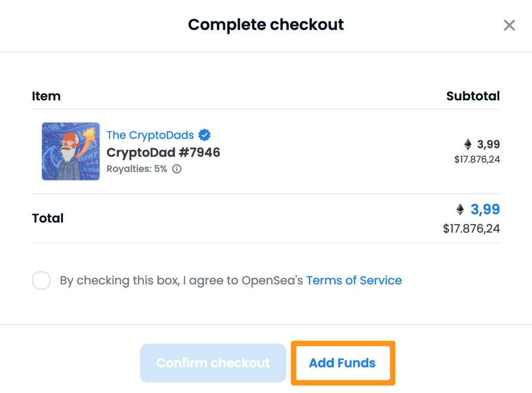Click the Ethereum icon in the Subtotal row
The image size is (532, 393).
click(x=468, y=144)
